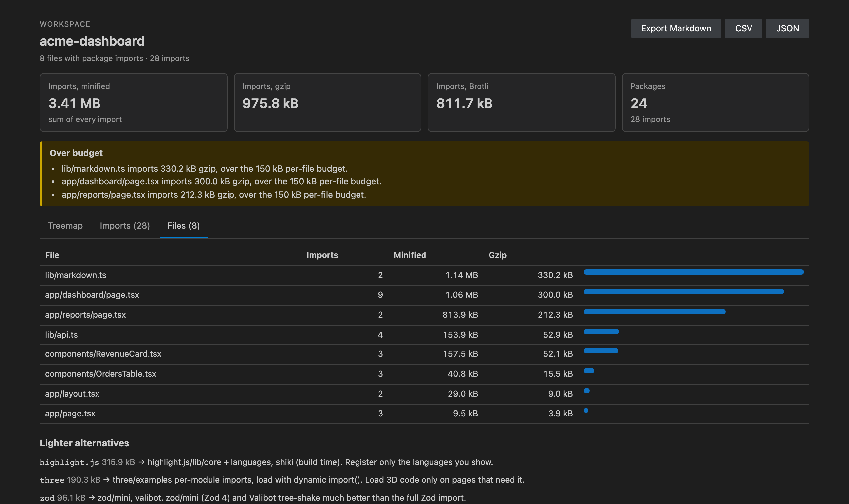Select components/OrdersTable.tsx file row
Screen dimensions: 849x504
[424, 374]
